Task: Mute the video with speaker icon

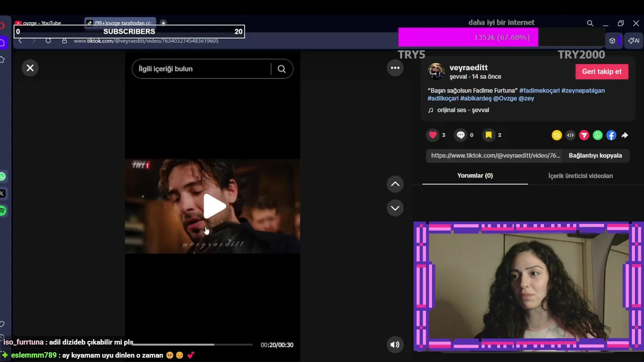Action: tap(395, 344)
